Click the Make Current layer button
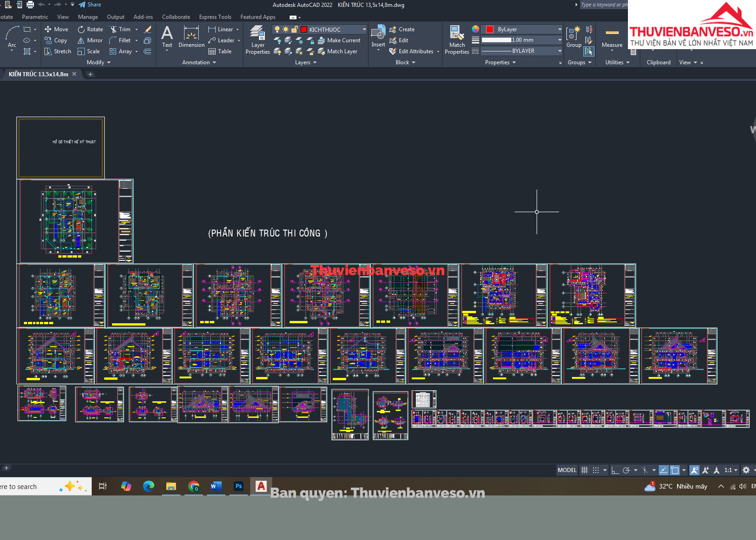Screen dimensions: 756x540 [339, 40]
